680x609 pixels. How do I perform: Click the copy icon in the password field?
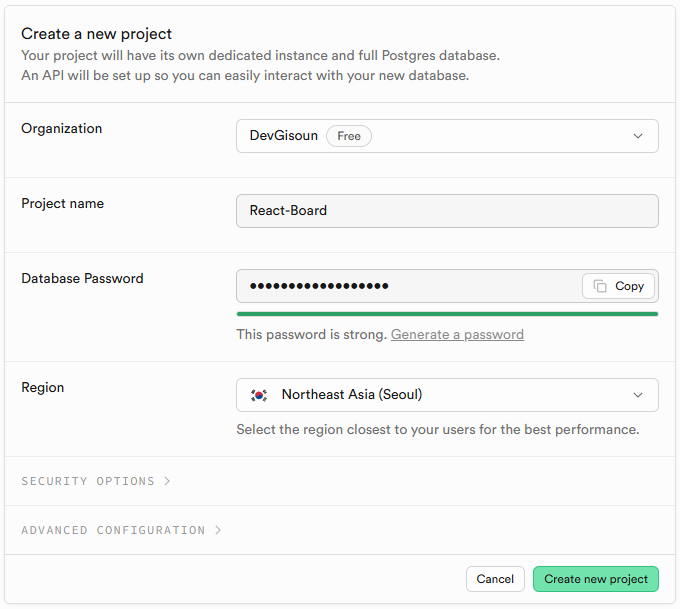coord(600,286)
